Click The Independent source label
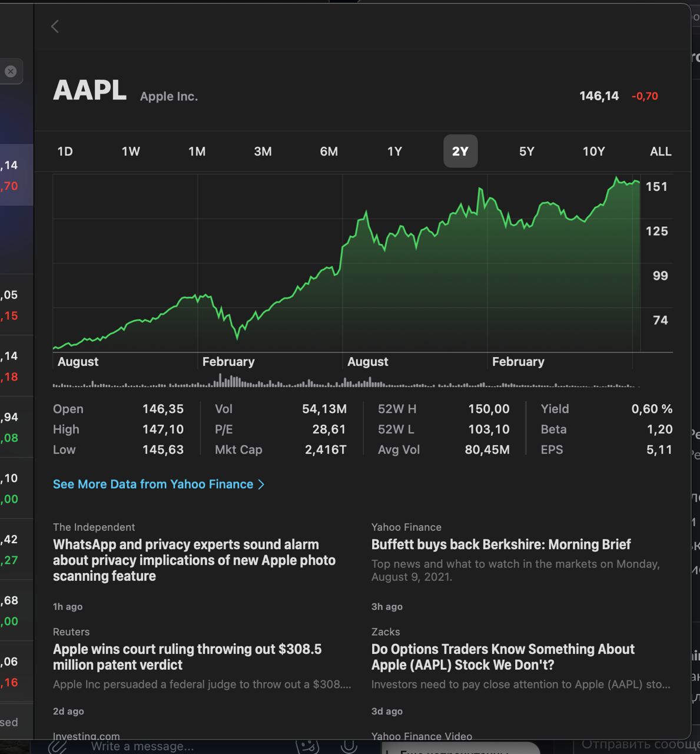Image resolution: width=700 pixels, height=754 pixels. 94,527
